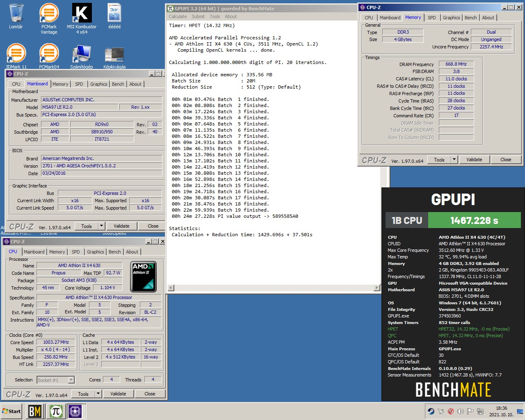The height and width of the screenshot is (420, 525).
Task: Open the Tools menu in GPUPI
Action: [215, 16]
